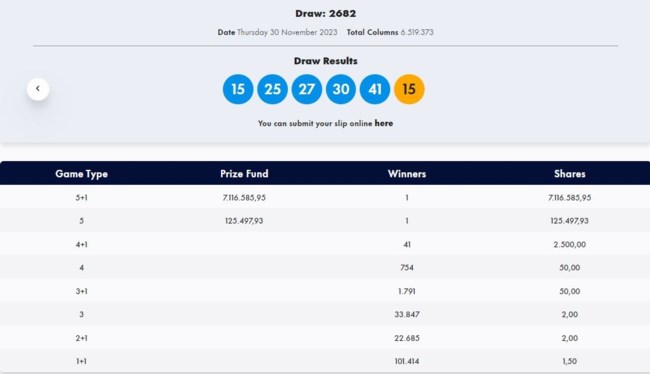Select the blue ball numbered 27
650x374 pixels.
307,89
